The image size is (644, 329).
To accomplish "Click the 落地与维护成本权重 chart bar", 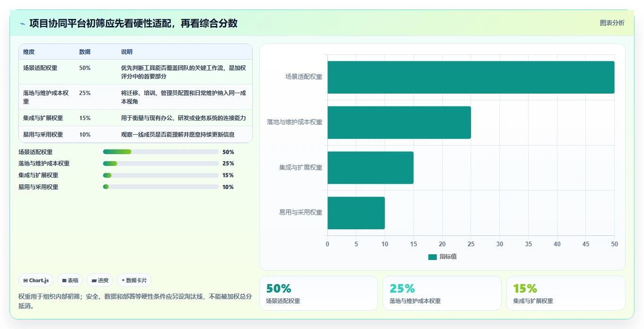I will 399,122.
